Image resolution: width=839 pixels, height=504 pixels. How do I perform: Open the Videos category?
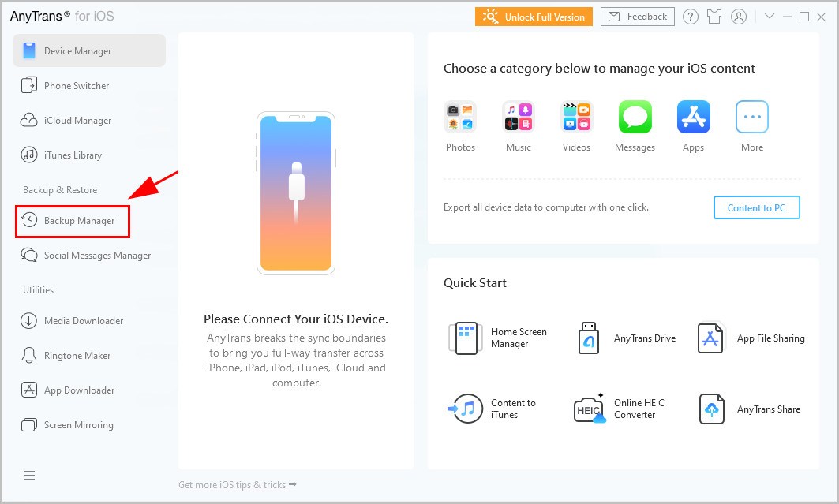point(576,116)
